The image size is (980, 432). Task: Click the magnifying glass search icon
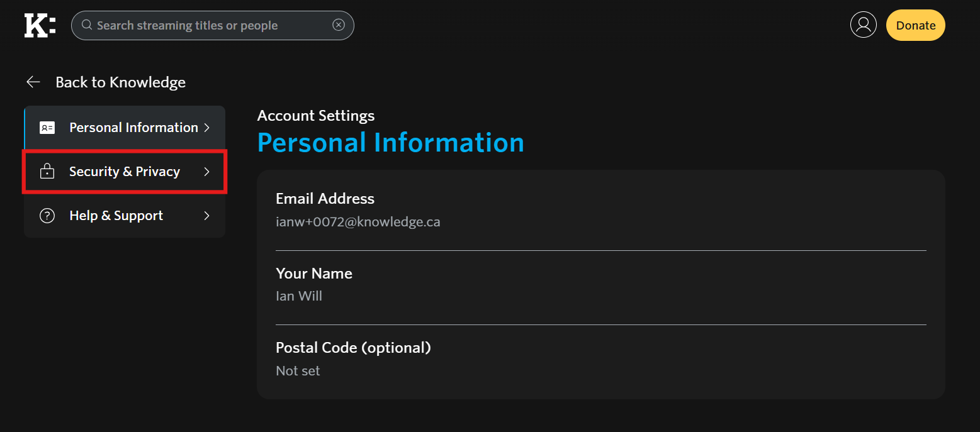click(x=87, y=25)
